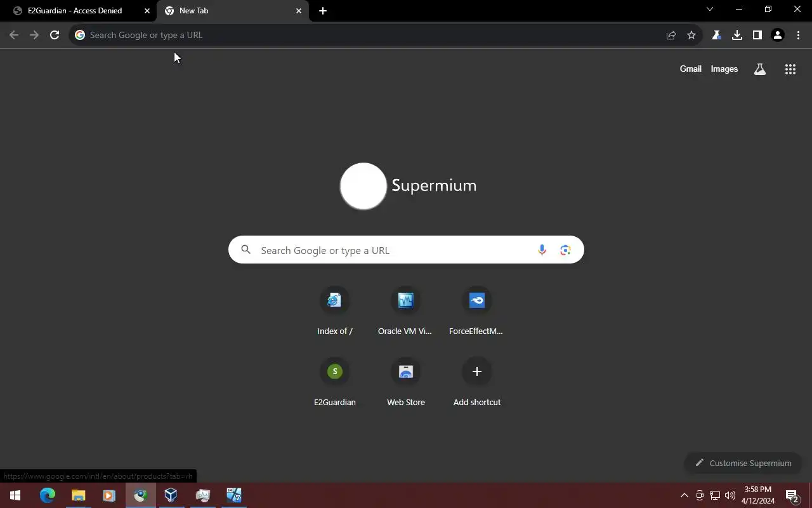Click the Google icon in the address bar
Image resolution: width=812 pixels, height=508 pixels.
point(80,35)
